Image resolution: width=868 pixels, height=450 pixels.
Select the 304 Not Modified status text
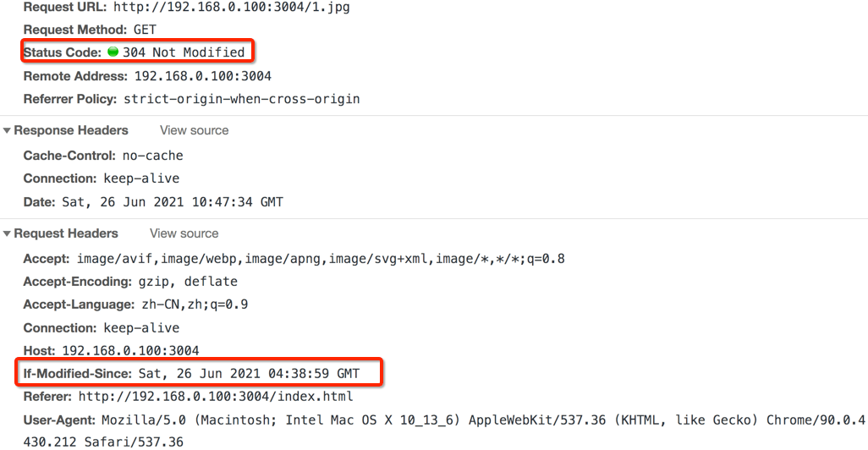pos(184,52)
